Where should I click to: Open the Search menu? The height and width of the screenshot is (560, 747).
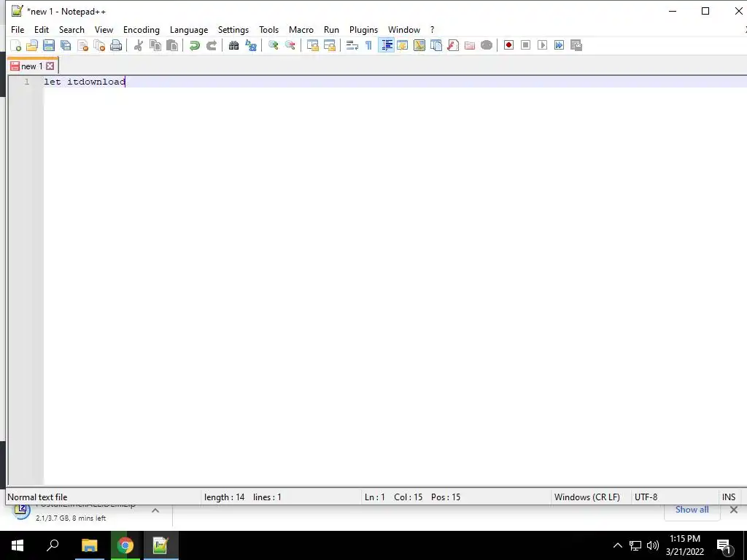point(71,29)
